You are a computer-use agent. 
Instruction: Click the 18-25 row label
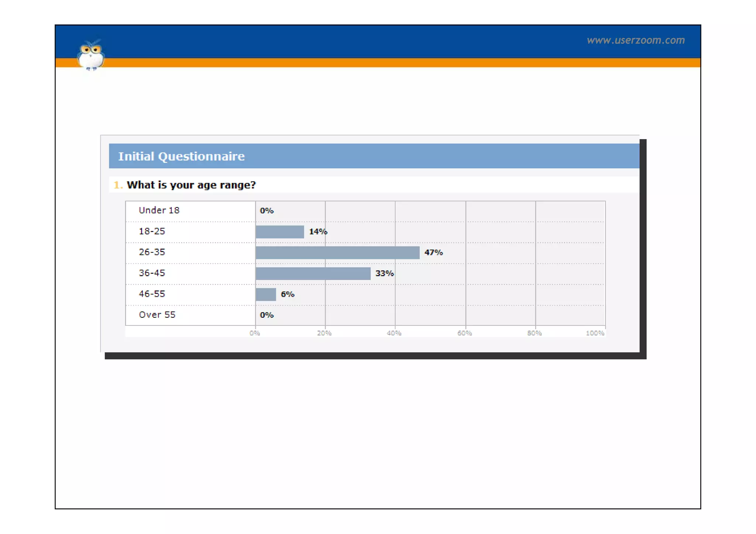[x=152, y=231]
